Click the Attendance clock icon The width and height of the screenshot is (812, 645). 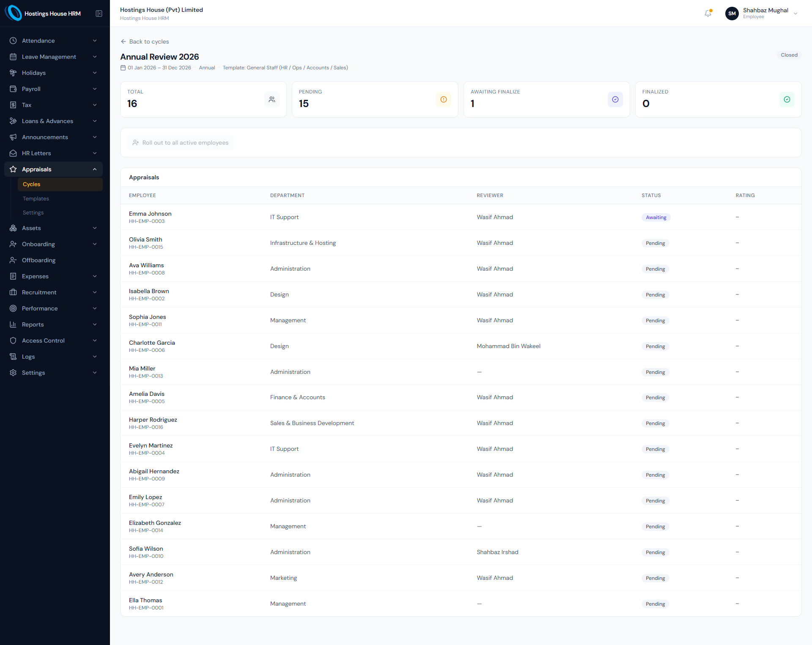pyautogui.click(x=13, y=41)
